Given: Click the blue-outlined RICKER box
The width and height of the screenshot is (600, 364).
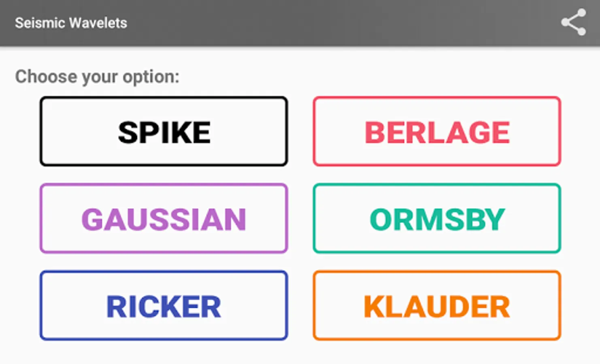Looking at the screenshot, I should pyautogui.click(x=164, y=305).
